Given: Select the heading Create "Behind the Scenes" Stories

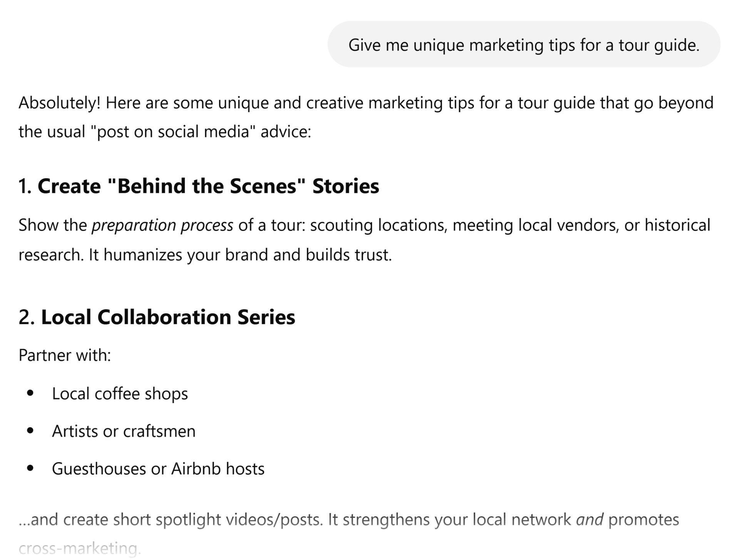Looking at the screenshot, I should pos(208,186).
